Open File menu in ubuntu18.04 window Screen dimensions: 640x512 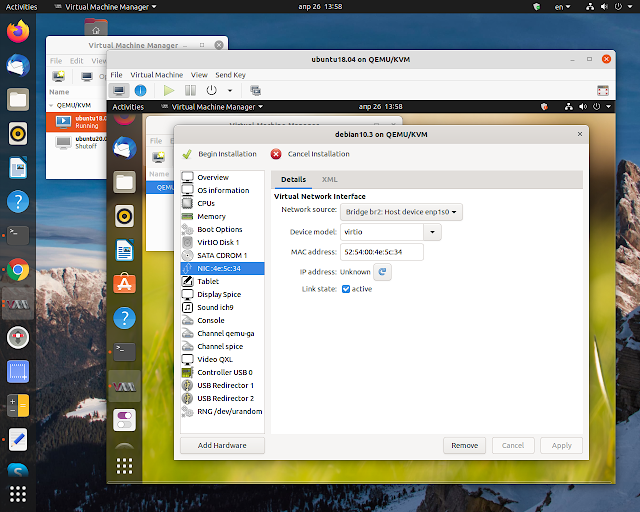(x=116, y=75)
